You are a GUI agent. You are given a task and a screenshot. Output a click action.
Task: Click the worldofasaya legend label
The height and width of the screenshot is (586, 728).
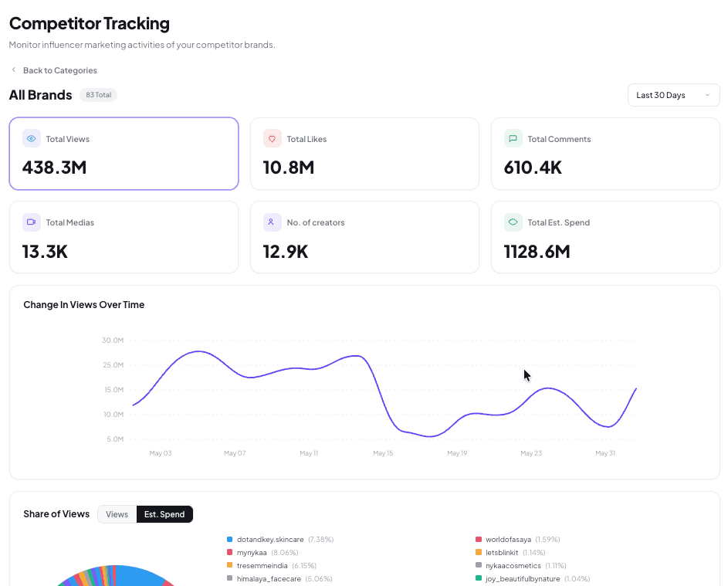coord(509,540)
